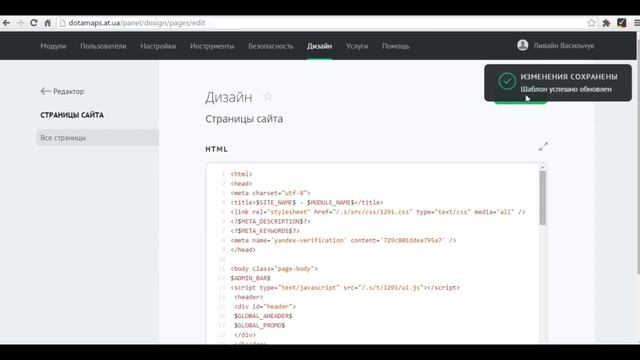Open the Дизайн menu
This screenshot has height=360, width=640.
click(x=319, y=46)
